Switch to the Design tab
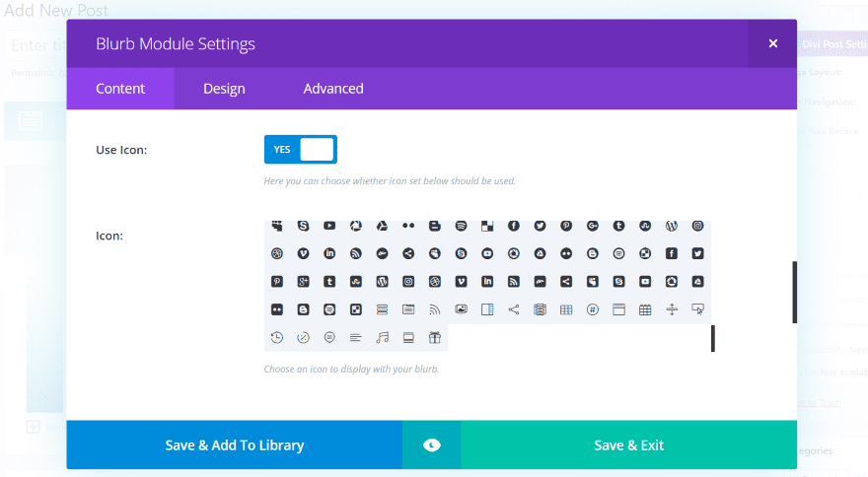The width and height of the screenshot is (868, 477). coord(224,89)
